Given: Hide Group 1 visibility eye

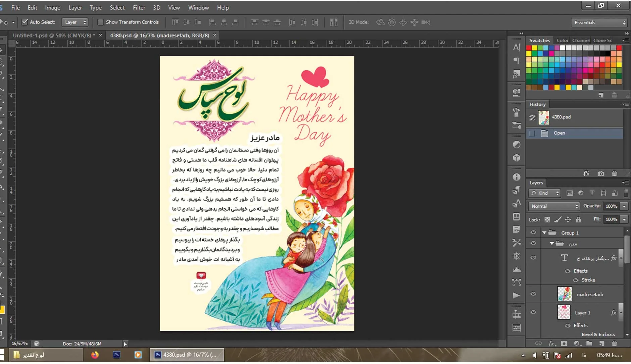Looking at the screenshot, I should click(533, 232).
